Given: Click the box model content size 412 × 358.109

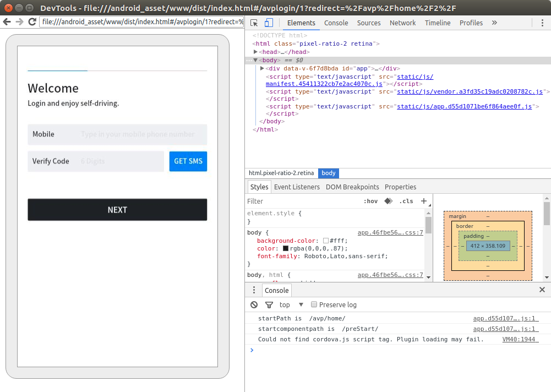Looking at the screenshot, I should [x=488, y=246].
